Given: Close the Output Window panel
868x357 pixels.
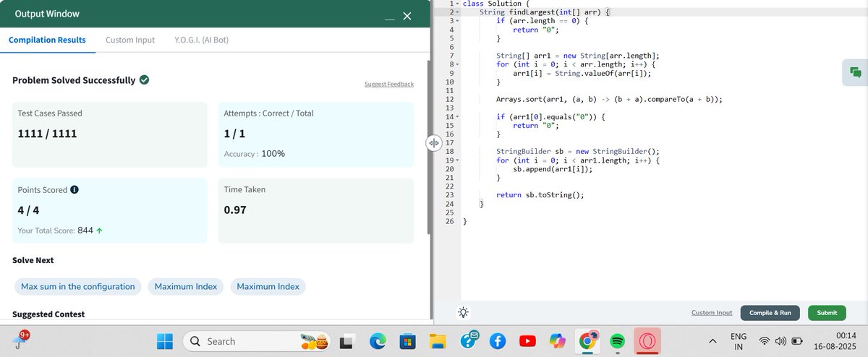Looking at the screenshot, I should click(407, 16).
